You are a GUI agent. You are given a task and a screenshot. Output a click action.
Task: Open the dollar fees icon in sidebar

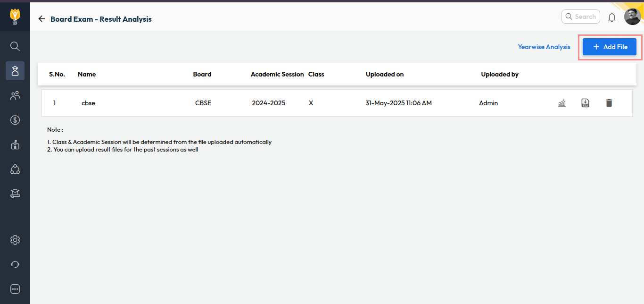coord(15,120)
